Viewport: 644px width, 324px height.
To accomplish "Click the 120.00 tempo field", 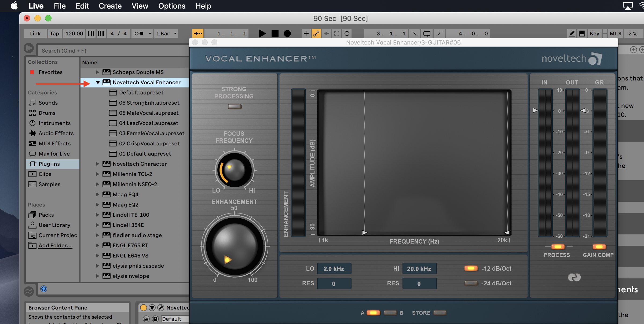I will pyautogui.click(x=74, y=34).
